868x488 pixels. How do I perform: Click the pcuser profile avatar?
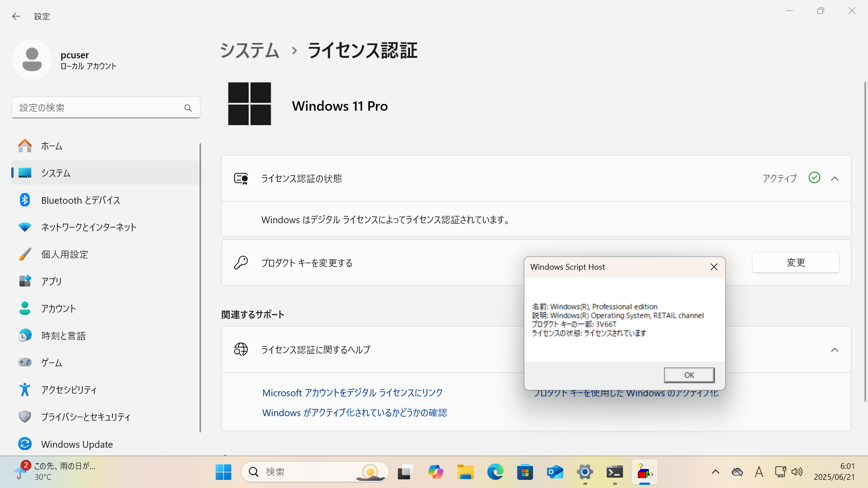pyautogui.click(x=32, y=60)
